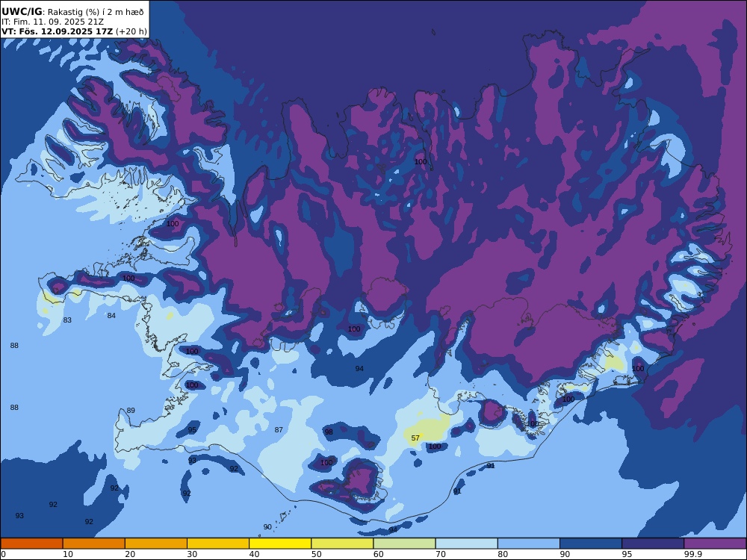
Task: Click the '84' humidity value on the map
Action: pos(111,316)
